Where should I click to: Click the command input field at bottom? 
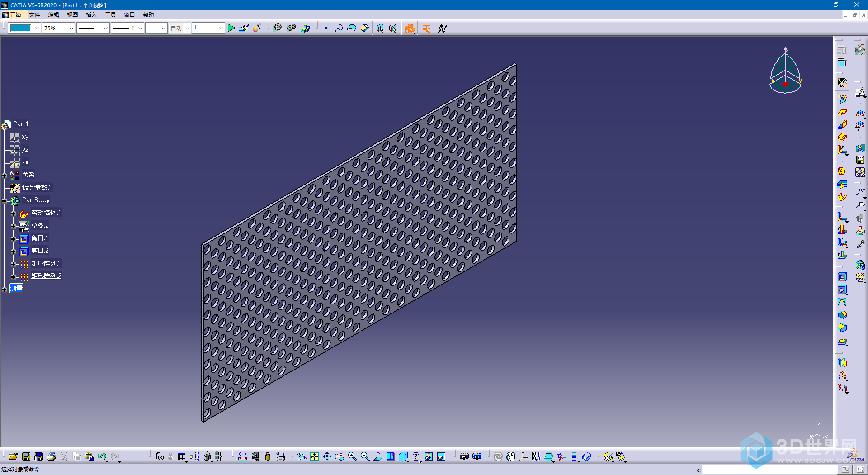point(769,470)
